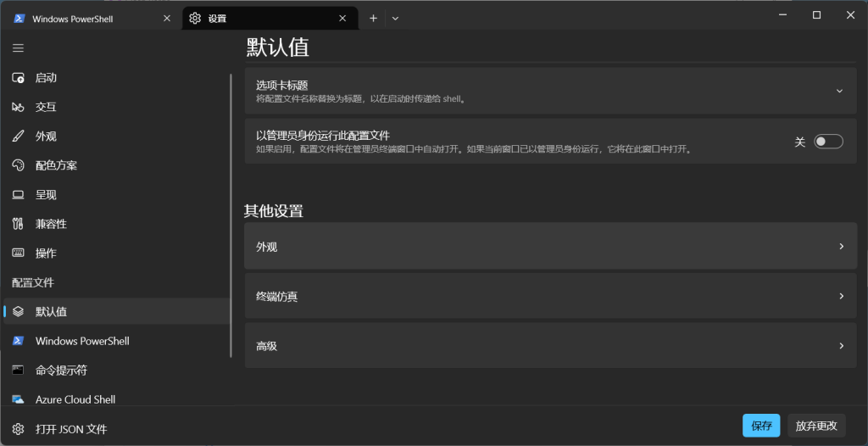Select 呈现 in the sidebar
The height and width of the screenshot is (446, 868).
[x=116, y=195]
